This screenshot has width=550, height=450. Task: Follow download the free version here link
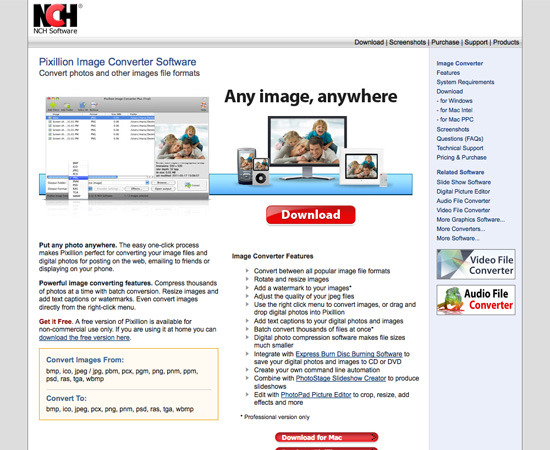84,338
